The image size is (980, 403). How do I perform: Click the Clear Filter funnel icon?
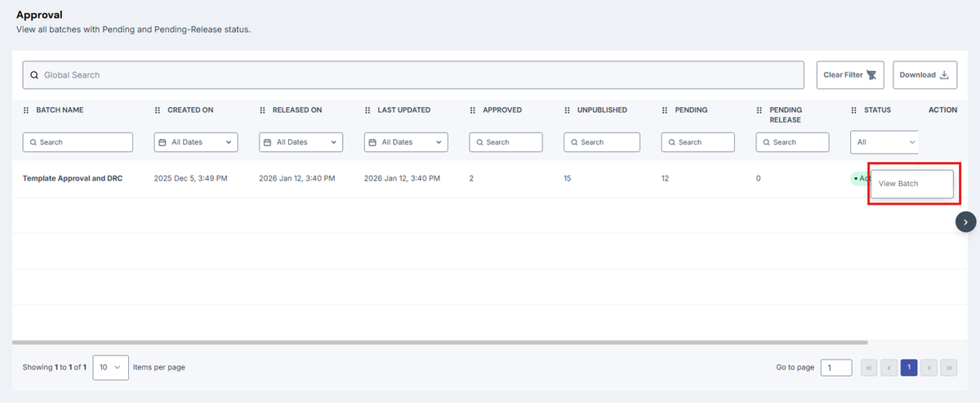click(x=871, y=75)
